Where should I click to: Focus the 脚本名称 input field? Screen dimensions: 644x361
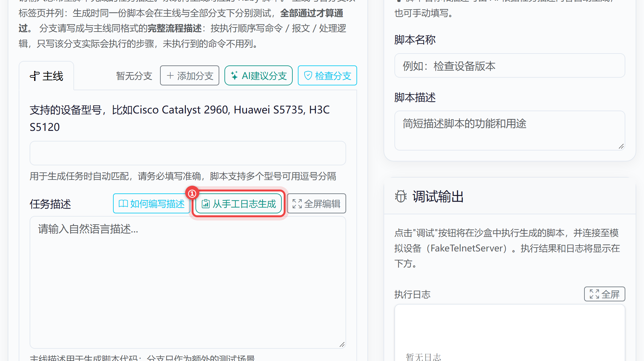click(510, 66)
